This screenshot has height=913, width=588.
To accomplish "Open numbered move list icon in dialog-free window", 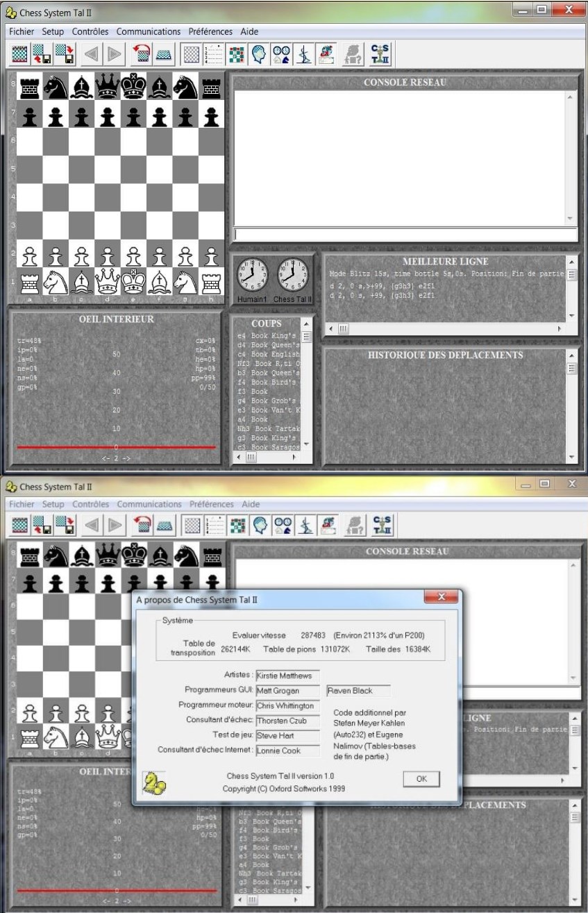I will tap(214, 54).
